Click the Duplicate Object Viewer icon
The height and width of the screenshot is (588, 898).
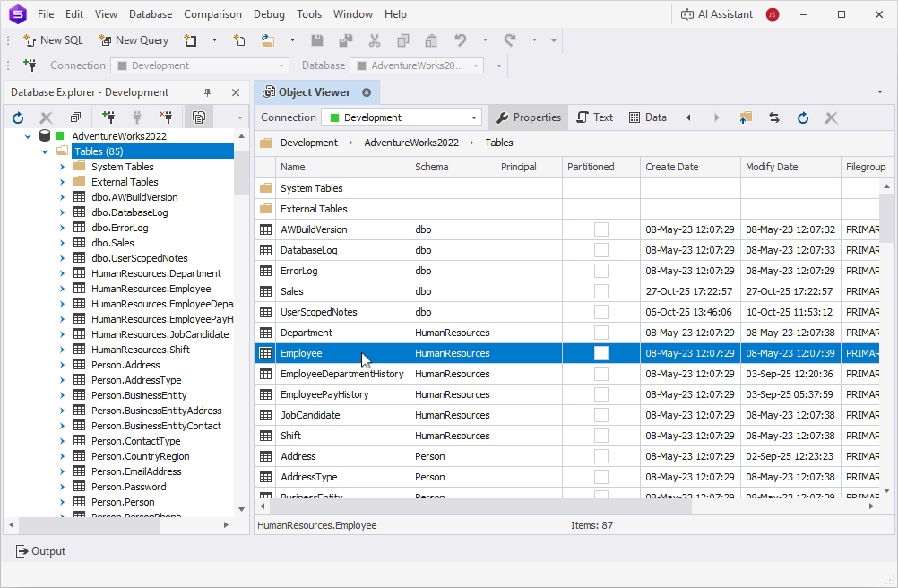pyautogui.click(x=198, y=117)
